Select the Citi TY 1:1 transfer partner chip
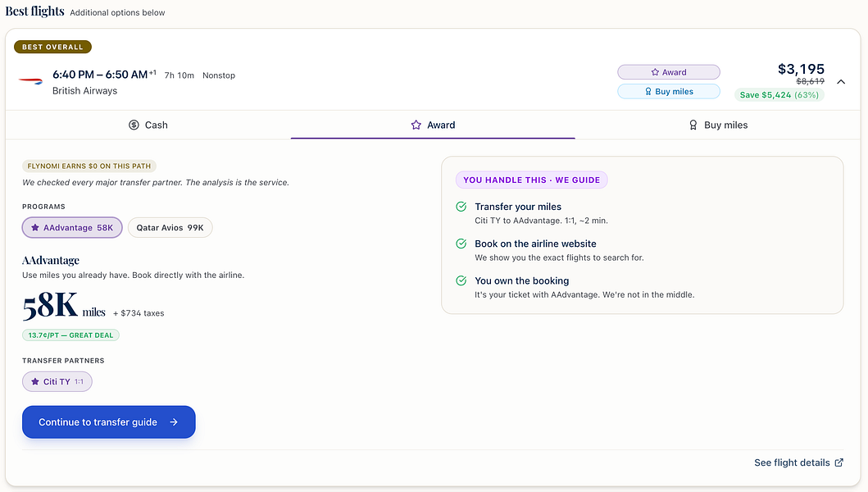The image size is (868, 492). [x=57, y=382]
